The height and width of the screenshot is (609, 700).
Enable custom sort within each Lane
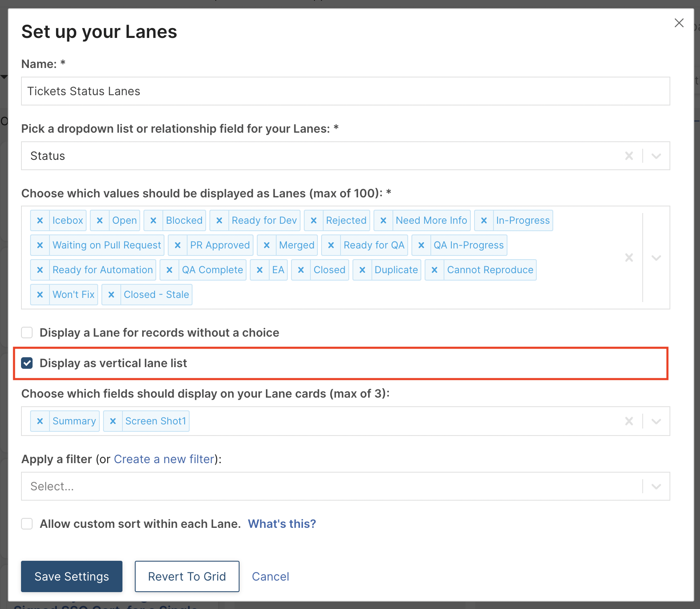(x=27, y=524)
